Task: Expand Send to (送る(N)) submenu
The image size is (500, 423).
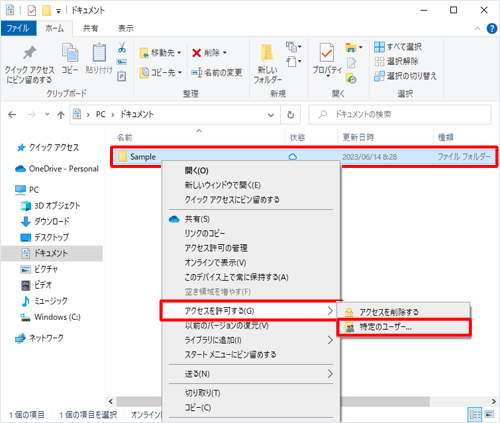Action: 251,374
